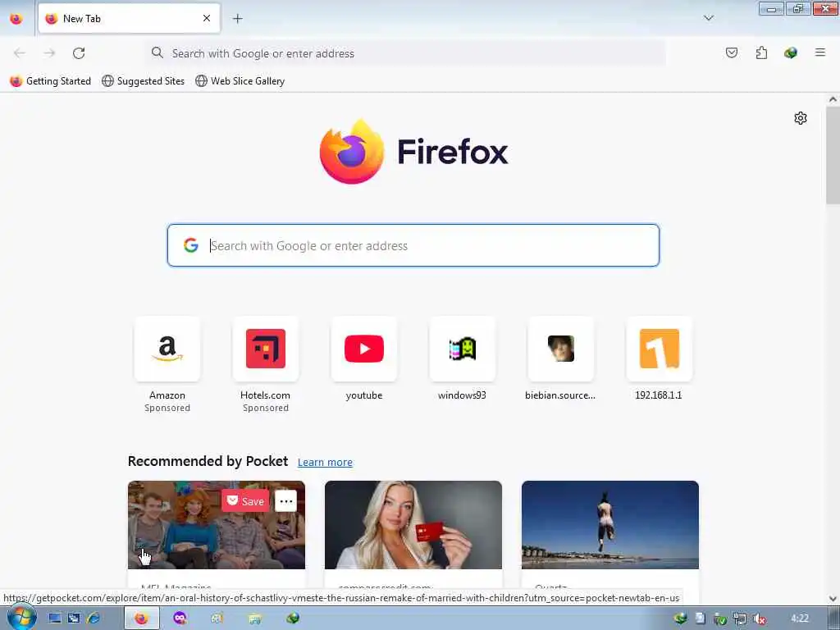Click the page vertical scrollbar thumb

click(833, 155)
